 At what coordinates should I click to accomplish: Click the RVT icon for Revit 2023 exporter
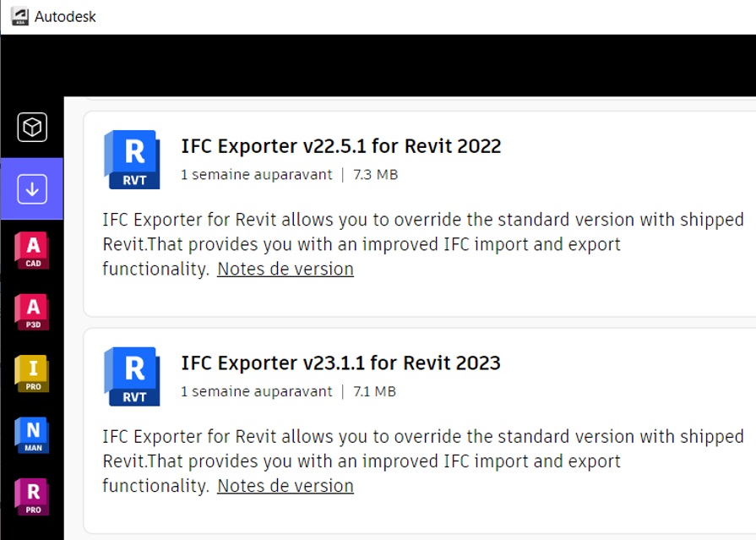point(132,375)
